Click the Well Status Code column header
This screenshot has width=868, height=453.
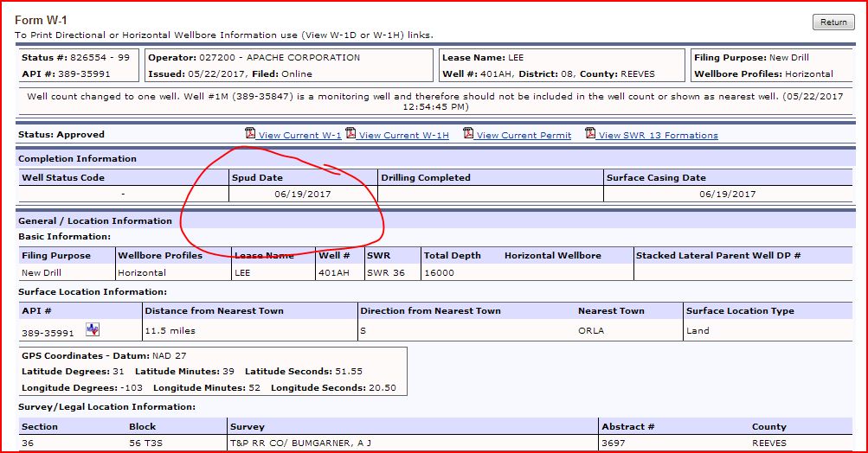pos(63,177)
